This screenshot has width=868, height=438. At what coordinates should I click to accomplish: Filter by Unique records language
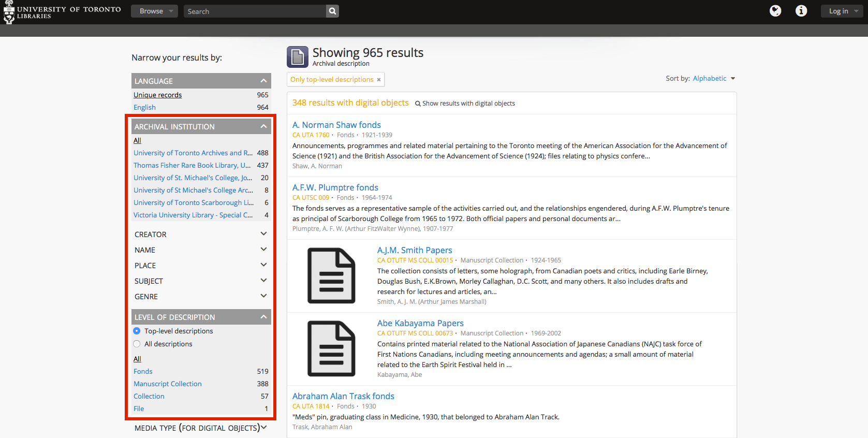coord(157,95)
